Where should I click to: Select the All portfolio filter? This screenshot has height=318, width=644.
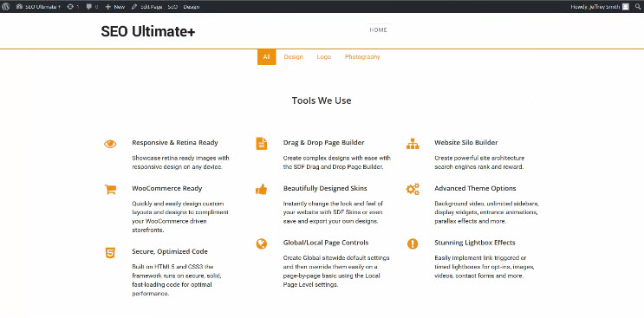(x=267, y=56)
